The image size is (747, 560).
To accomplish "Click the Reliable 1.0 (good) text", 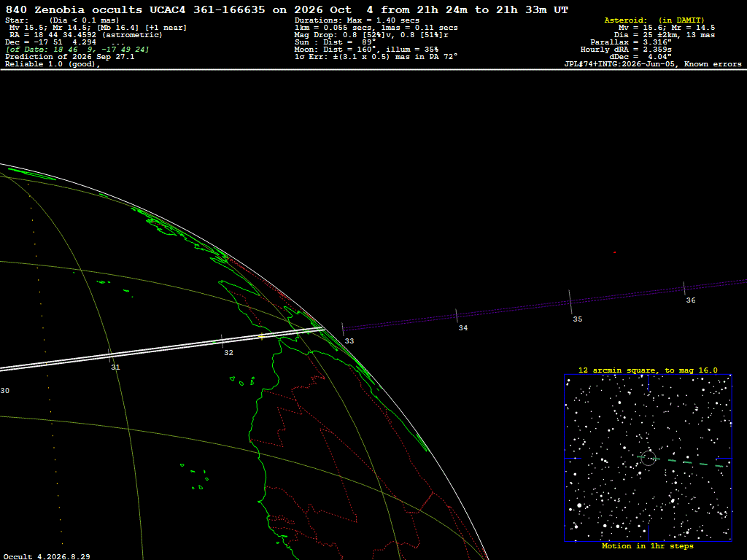I will pyautogui.click(x=53, y=64).
